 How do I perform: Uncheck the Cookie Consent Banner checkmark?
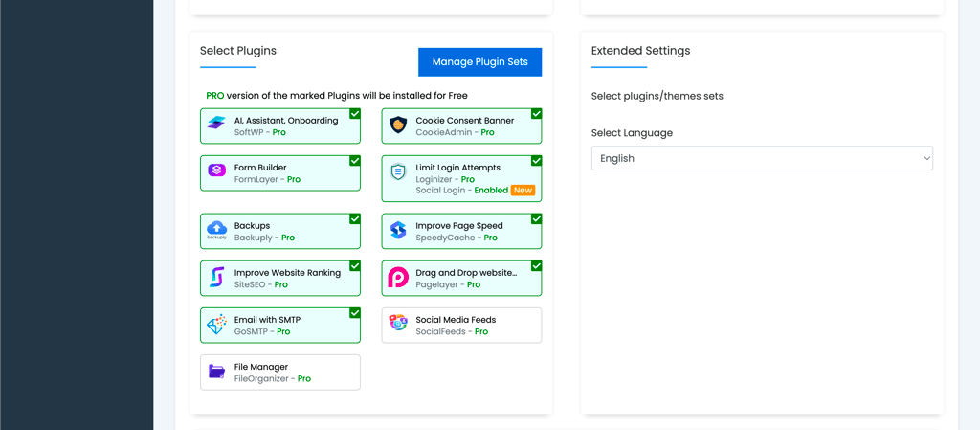pos(536,113)
